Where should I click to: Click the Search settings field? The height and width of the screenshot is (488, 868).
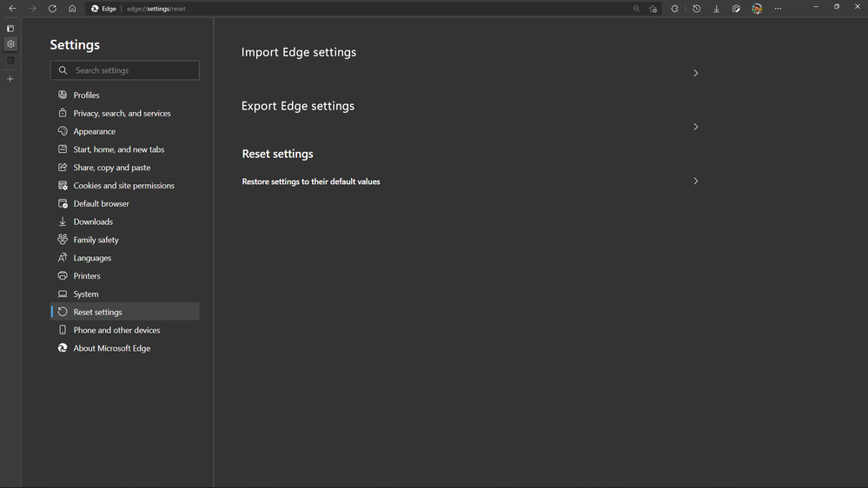pyautogui.click(x=124, y=70)
